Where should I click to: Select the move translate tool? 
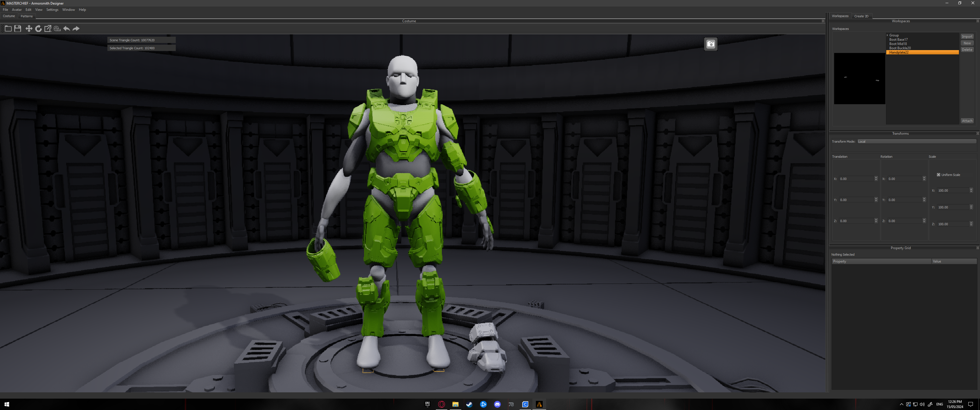tap(28, 28)
